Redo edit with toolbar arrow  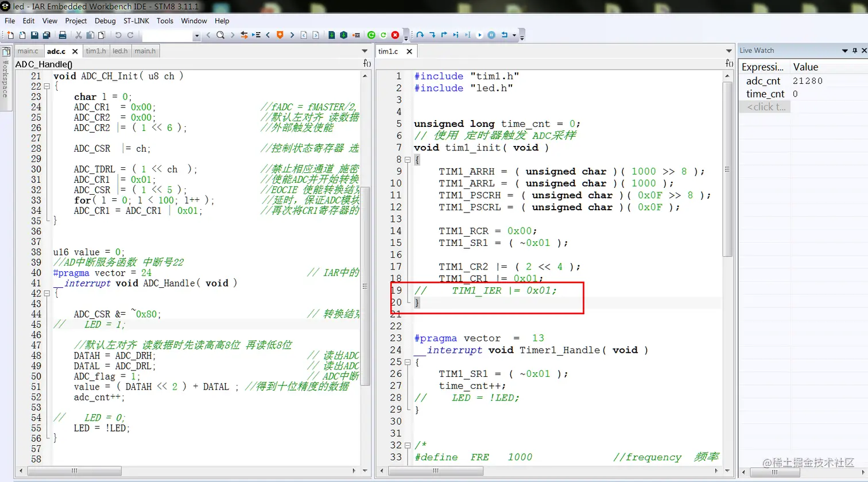[x=130, y=35]
